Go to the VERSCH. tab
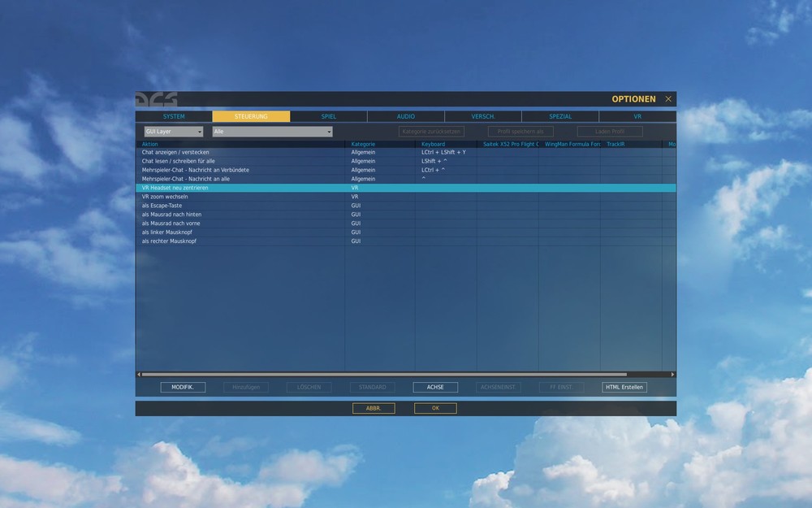Screen dimensions: 812x508 click(x=482, y=116)
